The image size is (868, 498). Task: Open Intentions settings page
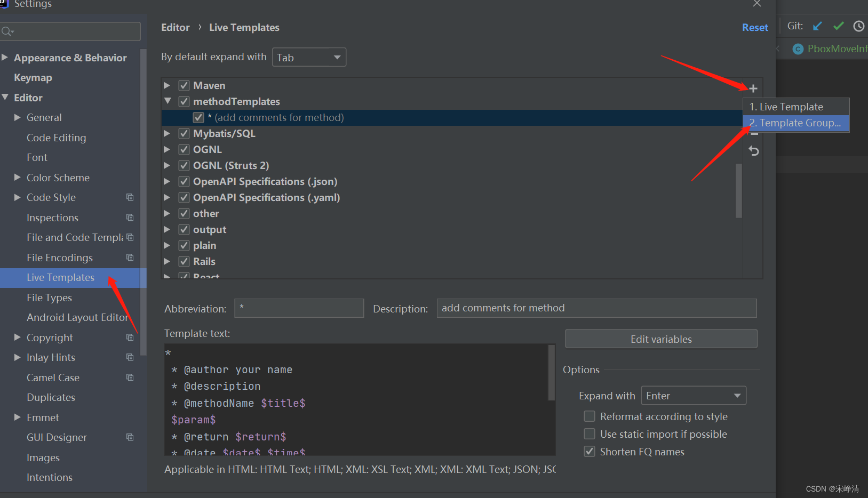[x=50, y=477]
